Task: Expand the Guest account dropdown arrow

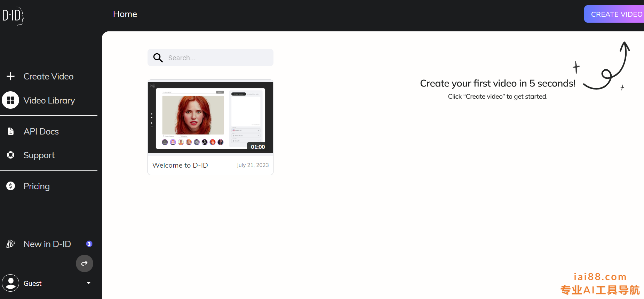Action: click(x=89, y=283)
